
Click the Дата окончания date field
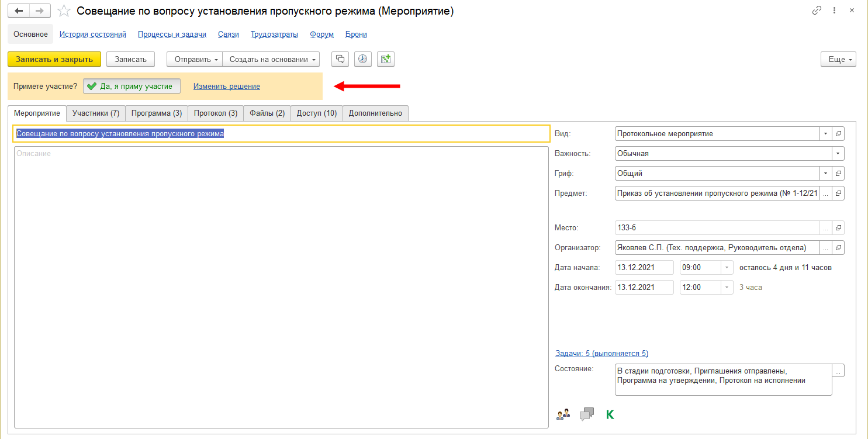tap(644, 288)
